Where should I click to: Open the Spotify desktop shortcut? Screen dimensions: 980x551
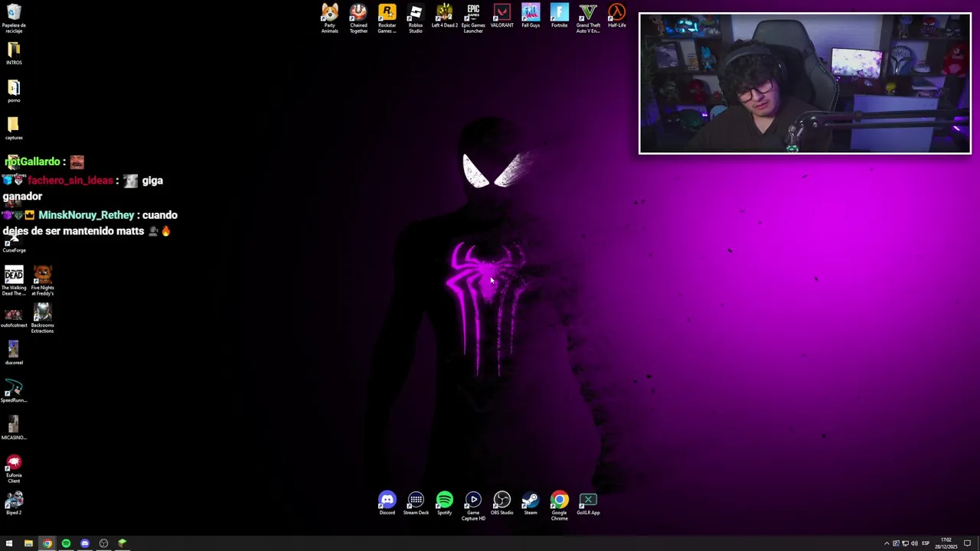[444, 504]
